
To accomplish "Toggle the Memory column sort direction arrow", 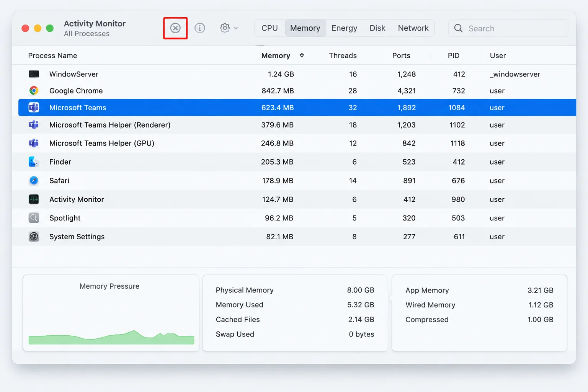I will tap(302, 56).
